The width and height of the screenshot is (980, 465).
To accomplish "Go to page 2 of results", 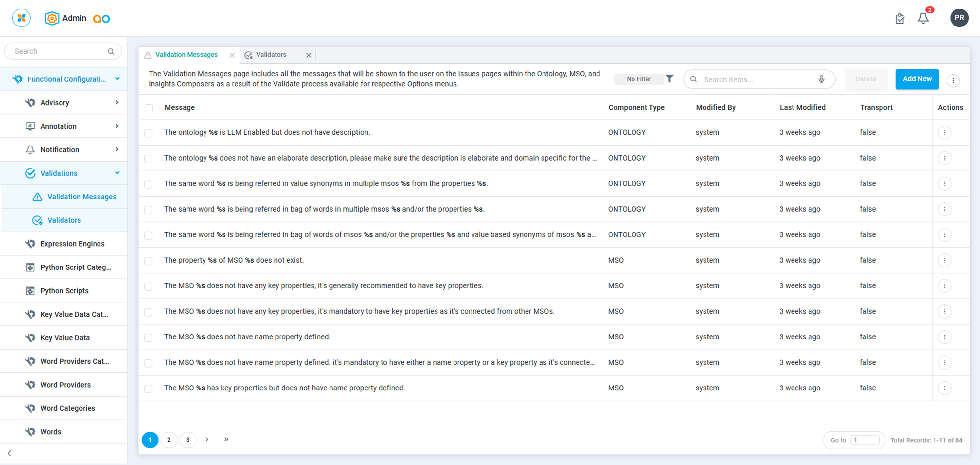I will [169, 439].
